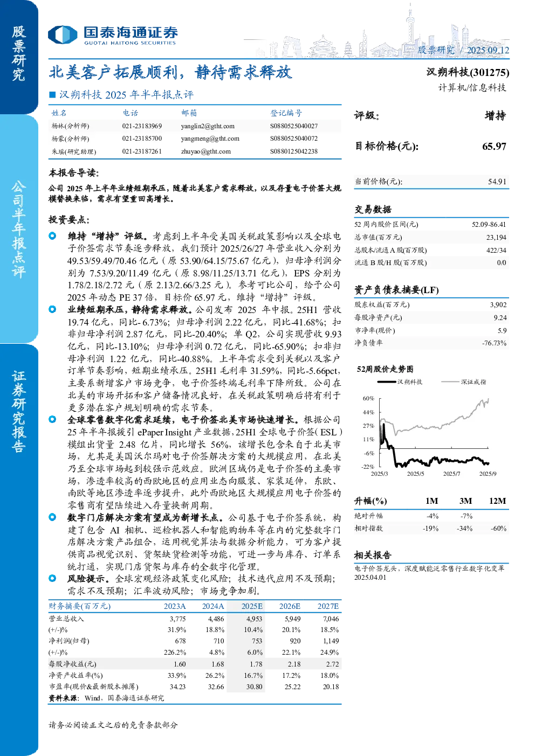The image size is (535, 756).
Task: Click the 投资要点 heading
Action: (x=69, y=220)
